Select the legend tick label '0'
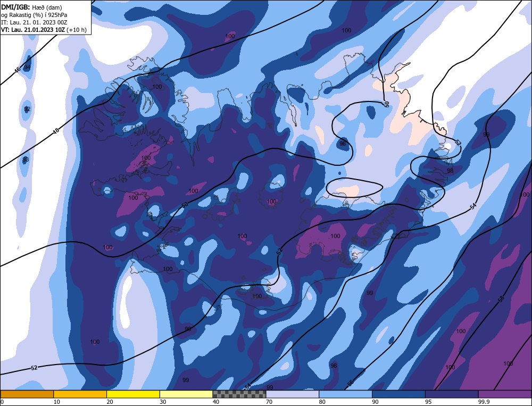Screen dimensions: 532x406 tap(2, 402)
